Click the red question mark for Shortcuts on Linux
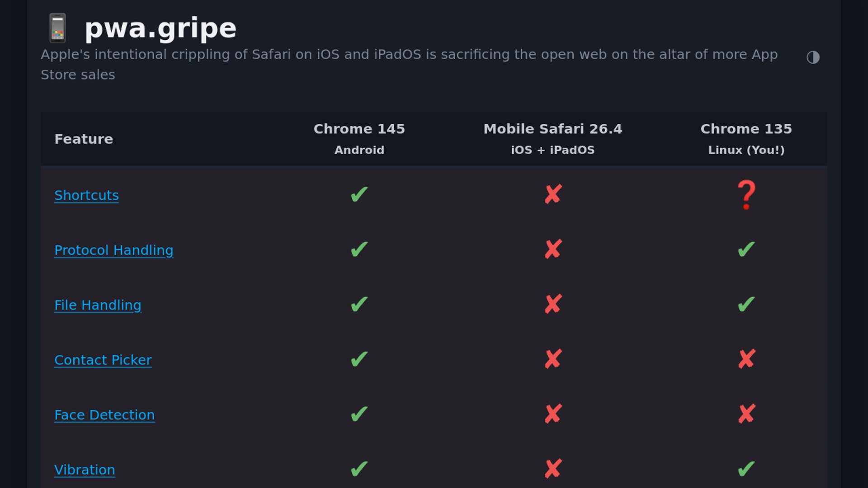The image size is (868, 488). [x=746, y=195]
